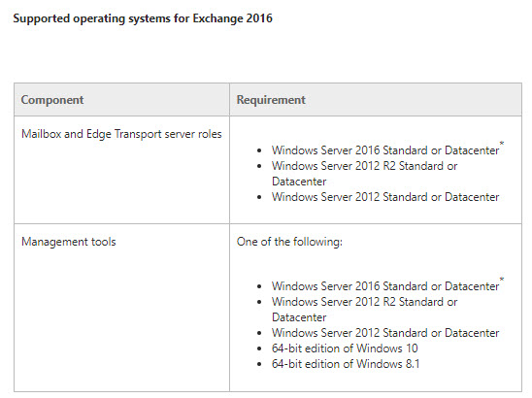Click Windows Server 2012 Standard entry under Management tools

pos(385,333)
